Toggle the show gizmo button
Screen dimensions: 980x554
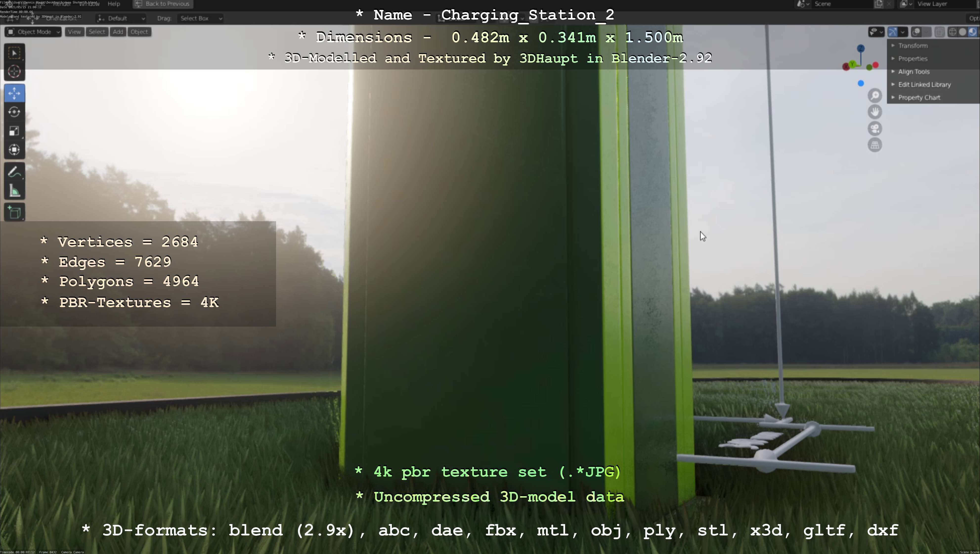coord(893,32)
